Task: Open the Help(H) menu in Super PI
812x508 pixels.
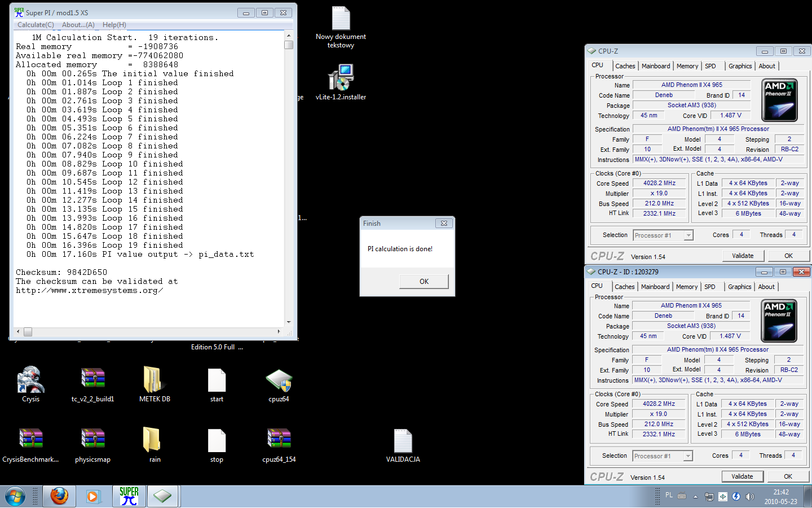Action: pos(114,25)
